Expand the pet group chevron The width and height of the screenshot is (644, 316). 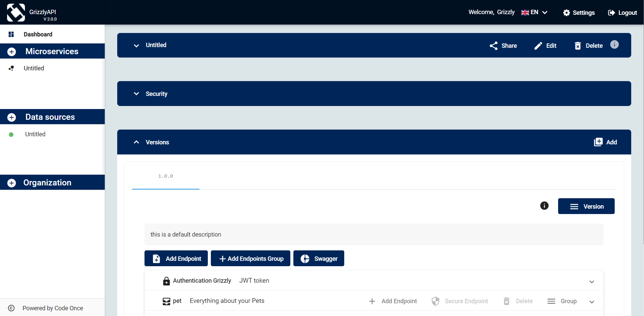coord(592,302)
